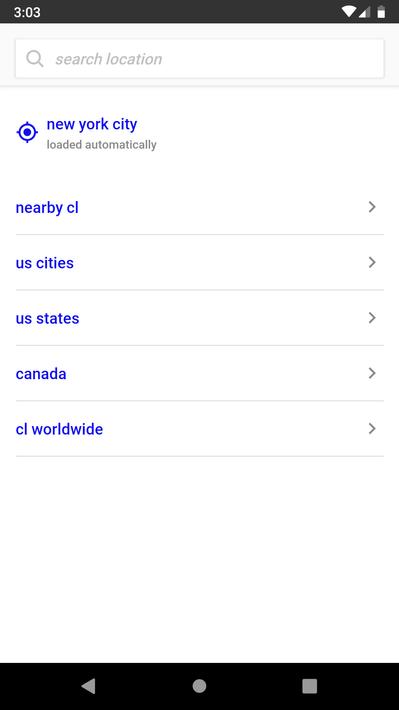Tap the search magnifier icon
This screenshot has width=399, height=710.
[x=34, y=59]
